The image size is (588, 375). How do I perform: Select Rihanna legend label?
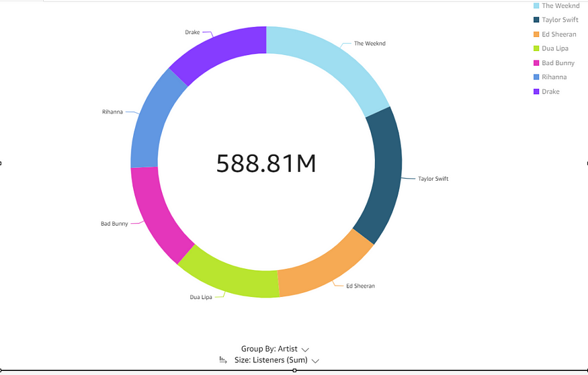554,77
